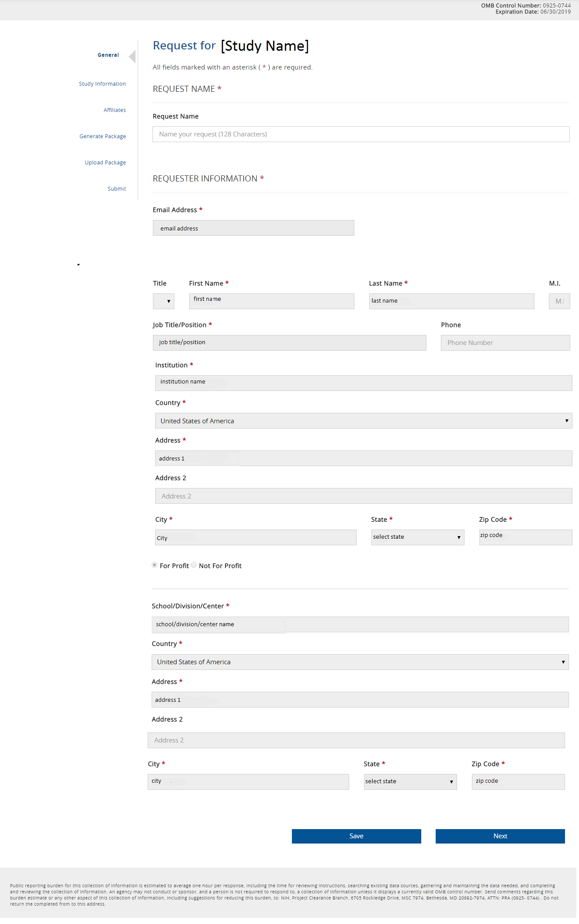This screenshot has width=579, height=924.
Task: Select the Not For Profit radio button
Action: [x=194, y=565]
